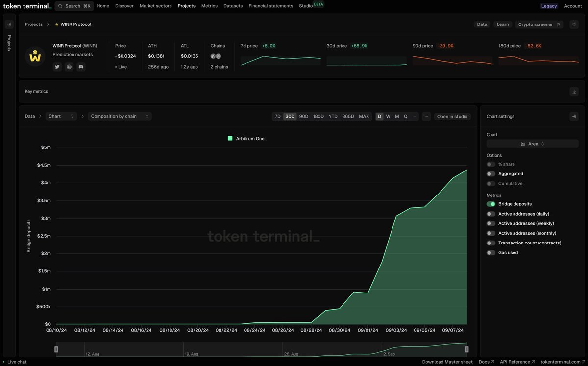Click the Search magnifier in top bar
This screenshot has width=588, height=366.
[60, 5]
